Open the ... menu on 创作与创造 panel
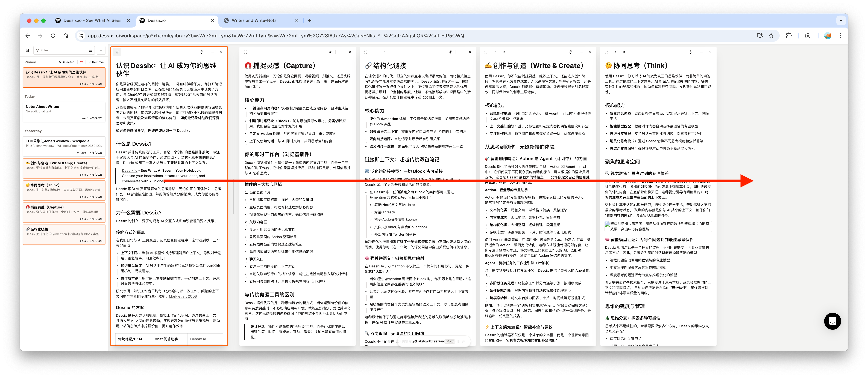 581,52
